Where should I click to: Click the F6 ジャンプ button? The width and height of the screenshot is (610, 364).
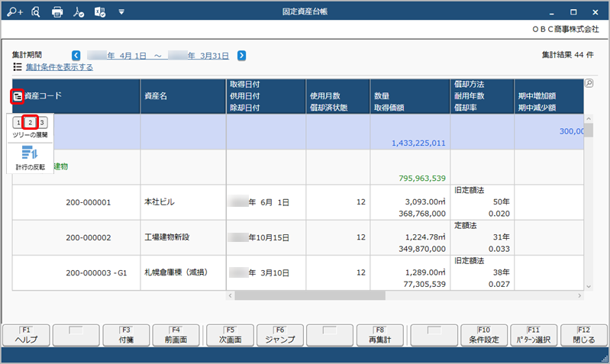click(x=280, y=335)
